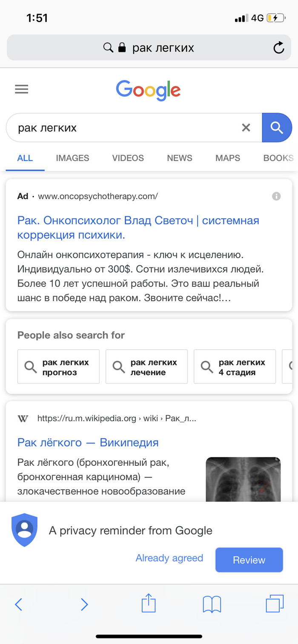Show Safari open tabs
This screenshot has height=644, width=298.
pos(275,604)
